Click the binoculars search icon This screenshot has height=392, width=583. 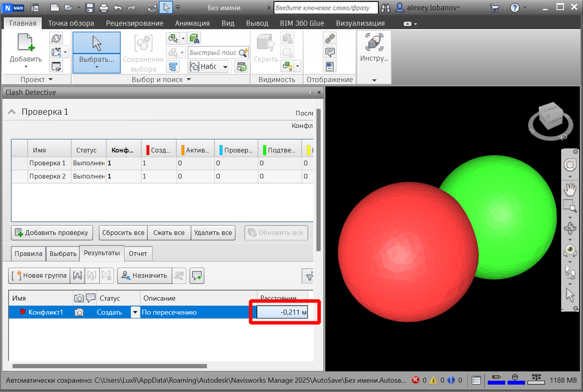click(x=386, y=7)
